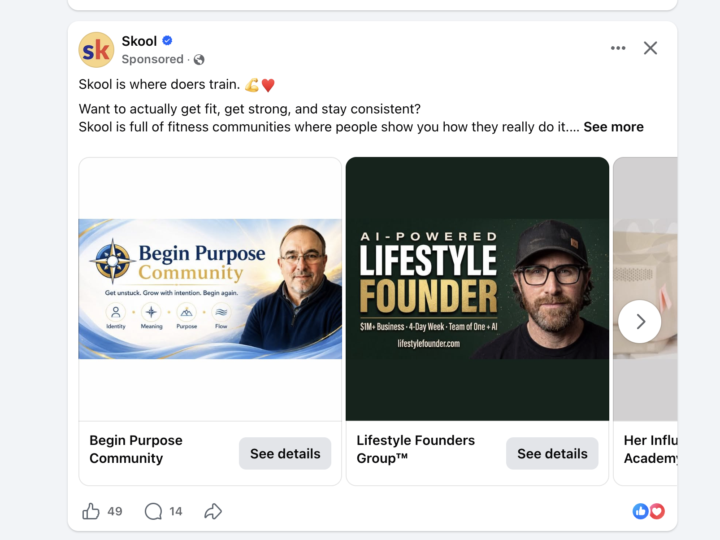Click the Sponsored label
This screenshot has width=720, height=540.
(152, 59)
